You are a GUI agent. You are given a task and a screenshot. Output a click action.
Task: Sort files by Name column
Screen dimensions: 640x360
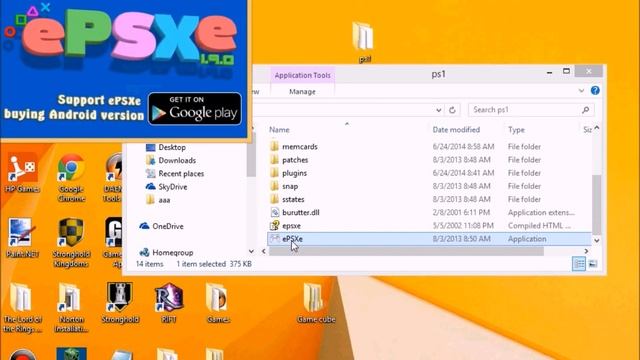(280, 130)
